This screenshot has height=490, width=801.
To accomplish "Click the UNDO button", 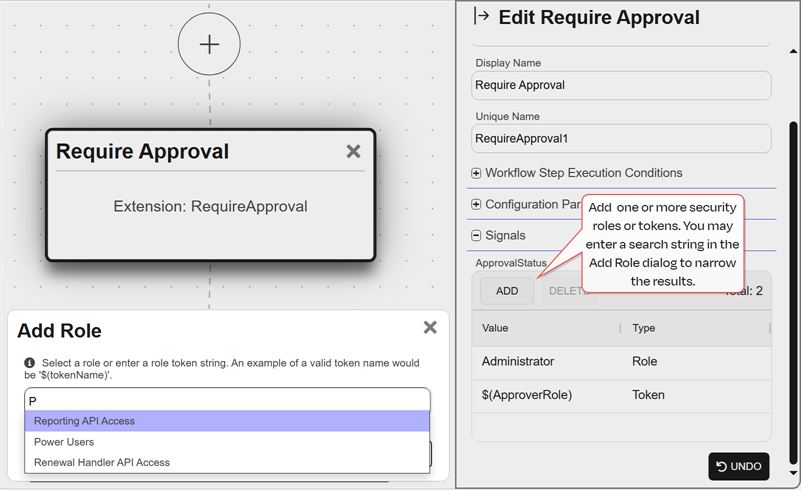I will pos(738,466).
